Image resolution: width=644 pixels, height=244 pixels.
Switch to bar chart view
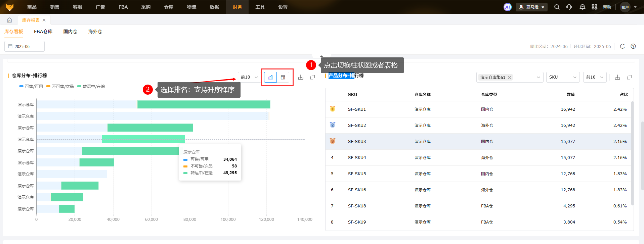pos(270,77)
